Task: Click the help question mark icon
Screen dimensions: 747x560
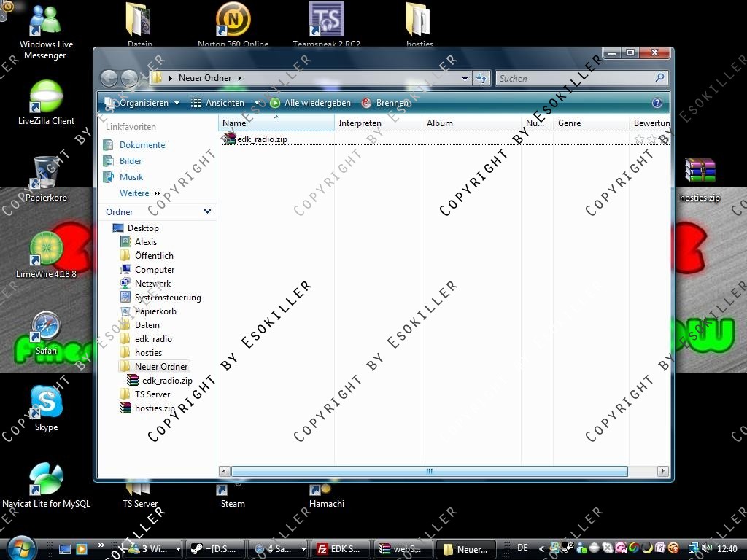Action: pyautogui.click(x=657, y=104)
